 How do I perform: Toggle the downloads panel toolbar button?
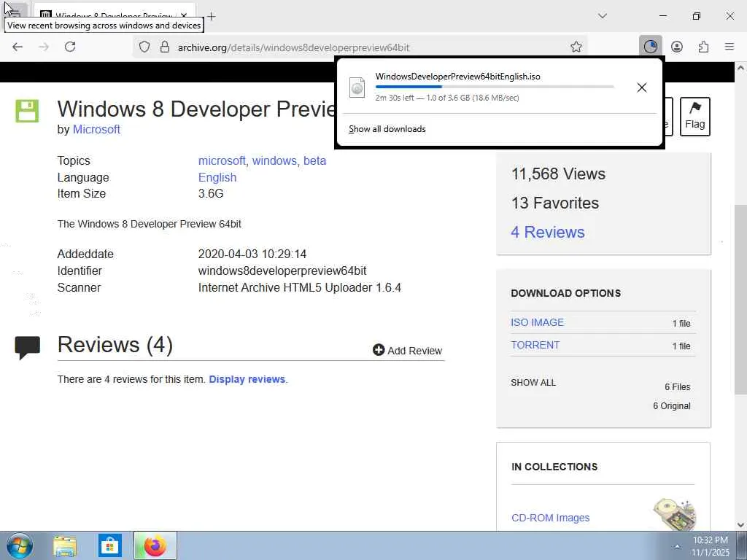point(650,47)
